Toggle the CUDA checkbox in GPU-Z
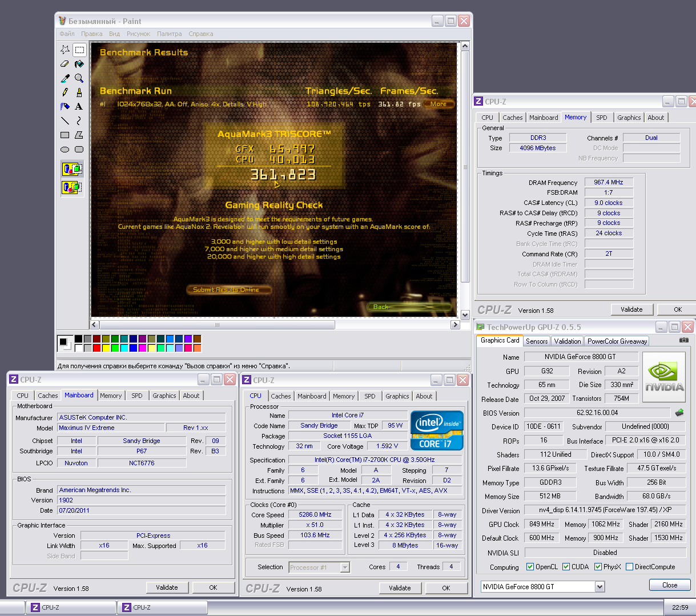The height and width of the screenshot is (616, 696). pyautogui.click(x=566, y=567)
